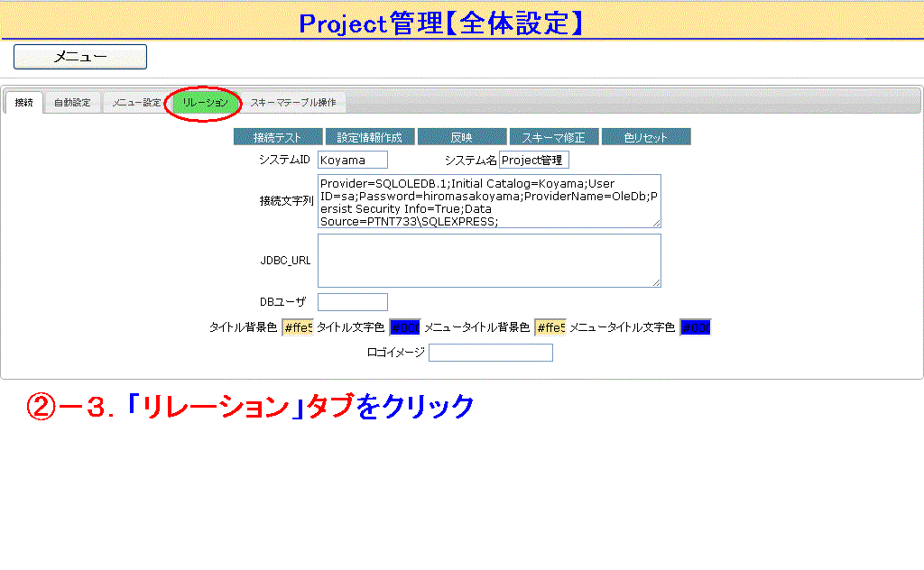Click the 設定情報作成 button

(x=370, y=137)
